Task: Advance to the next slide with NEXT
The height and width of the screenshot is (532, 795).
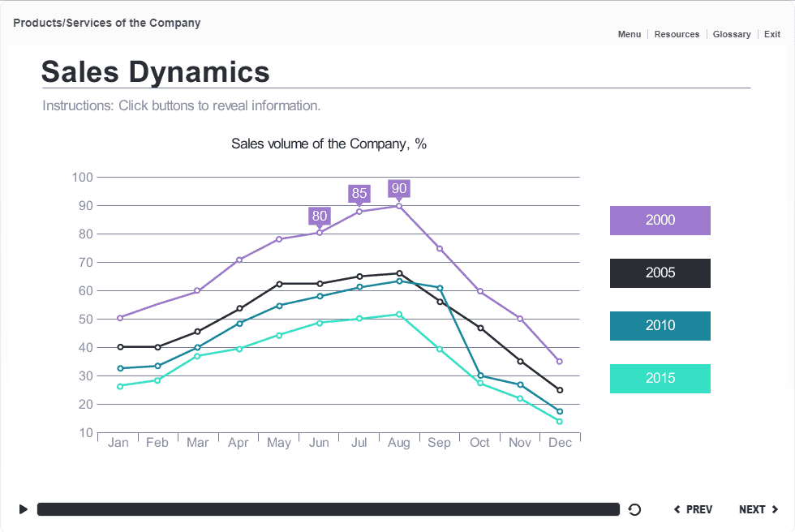Action: click(758, 509)
